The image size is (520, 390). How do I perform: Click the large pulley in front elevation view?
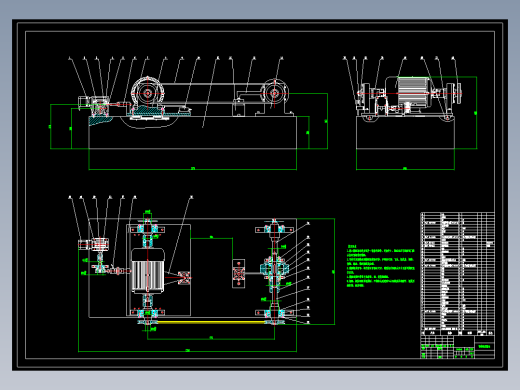point(148,93)
